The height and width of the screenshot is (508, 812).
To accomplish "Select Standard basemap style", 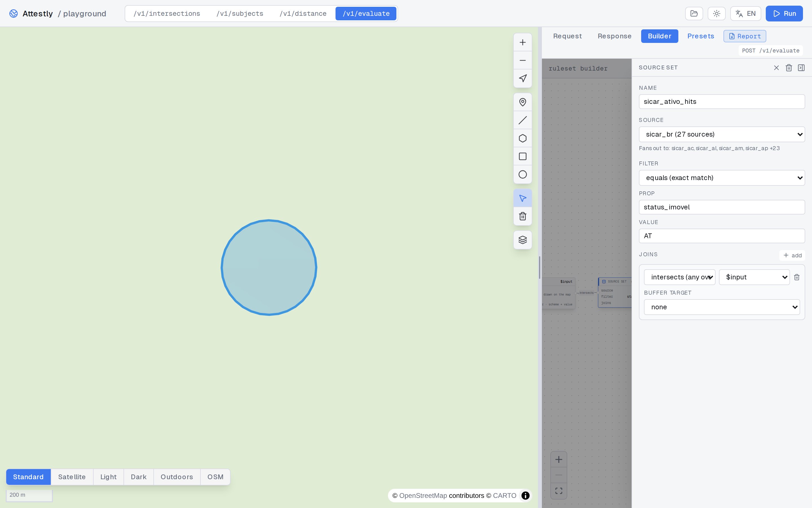I will [28, 477].
